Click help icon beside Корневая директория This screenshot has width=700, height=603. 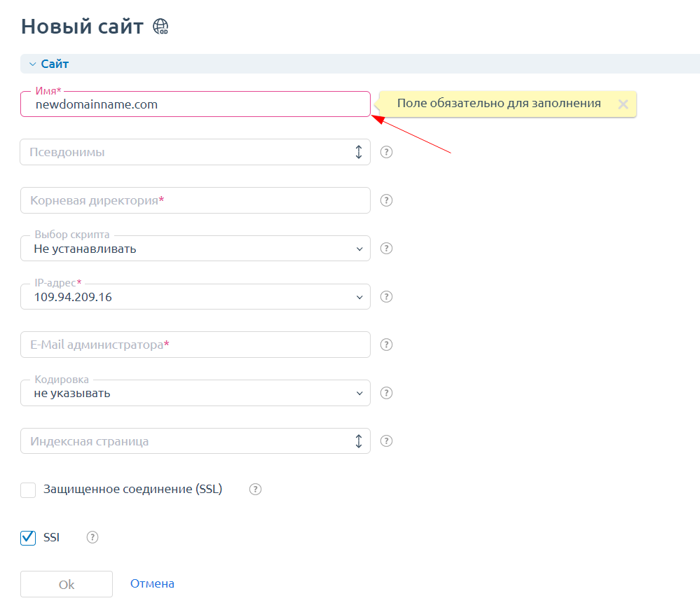pos(386,200)
